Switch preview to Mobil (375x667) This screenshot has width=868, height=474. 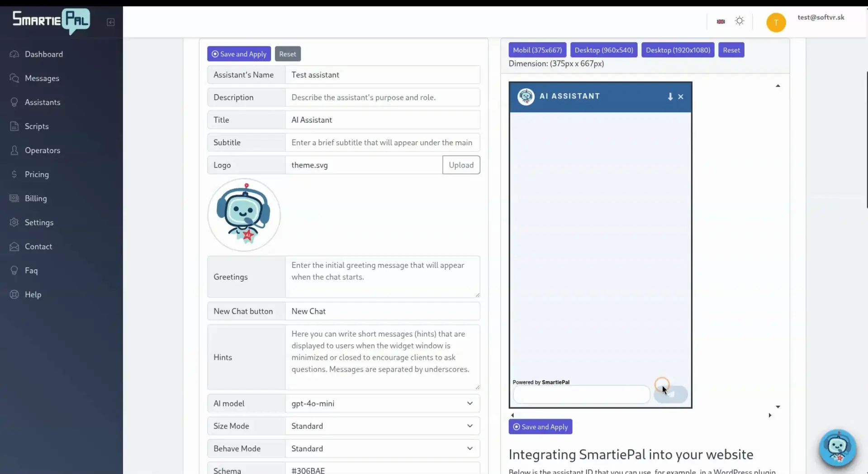[537, 50]
